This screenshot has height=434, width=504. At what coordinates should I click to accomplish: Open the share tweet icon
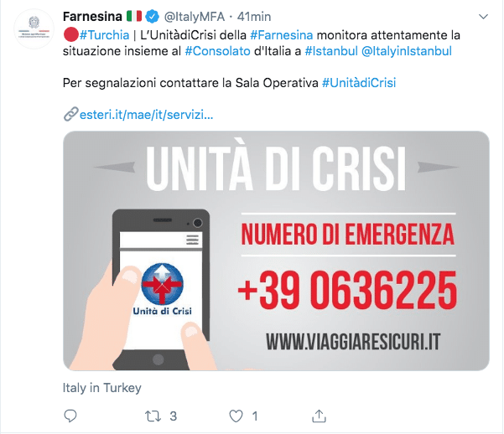pyautogui.click(x=319, y=416)
